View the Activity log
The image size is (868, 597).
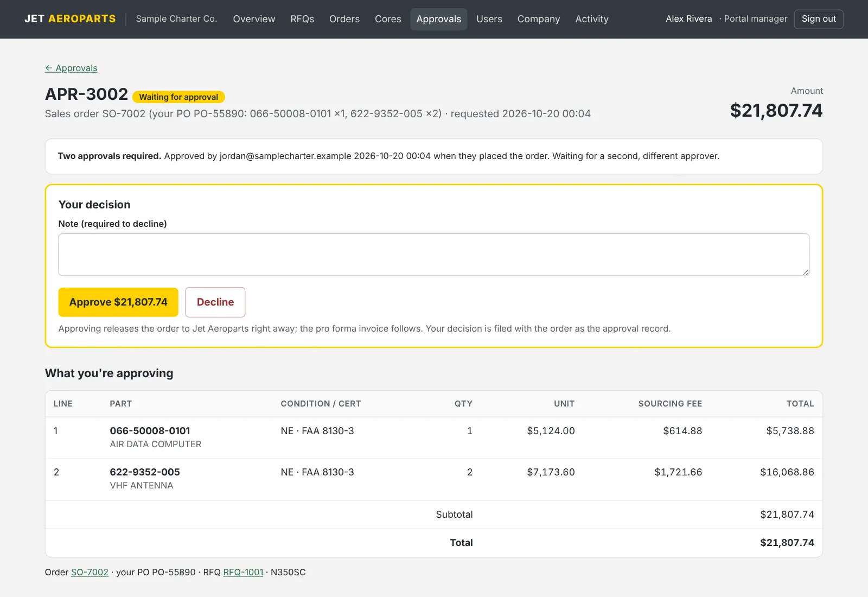coord(592,19)
